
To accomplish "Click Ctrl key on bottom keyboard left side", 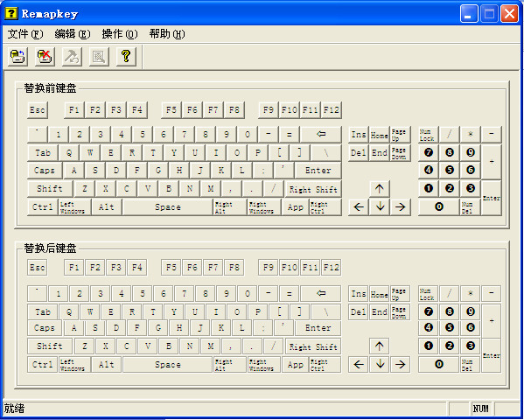I will click(43, 365).
